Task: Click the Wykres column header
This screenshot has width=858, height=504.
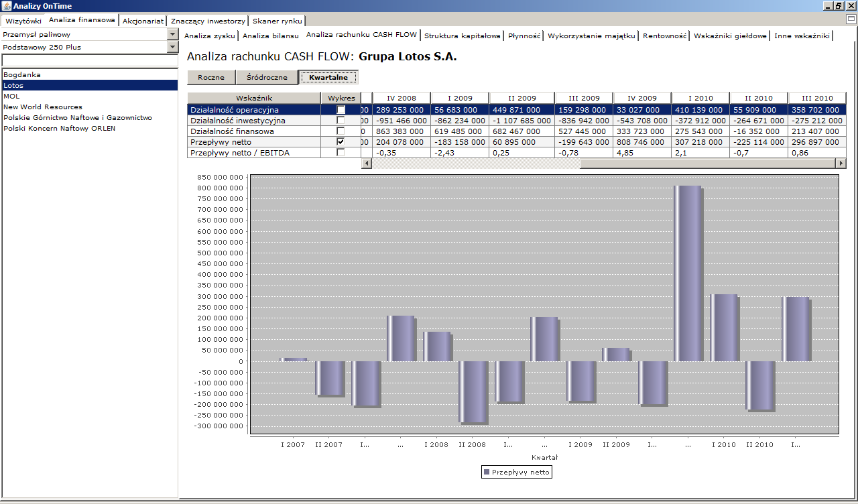Action: click(341, 98)
